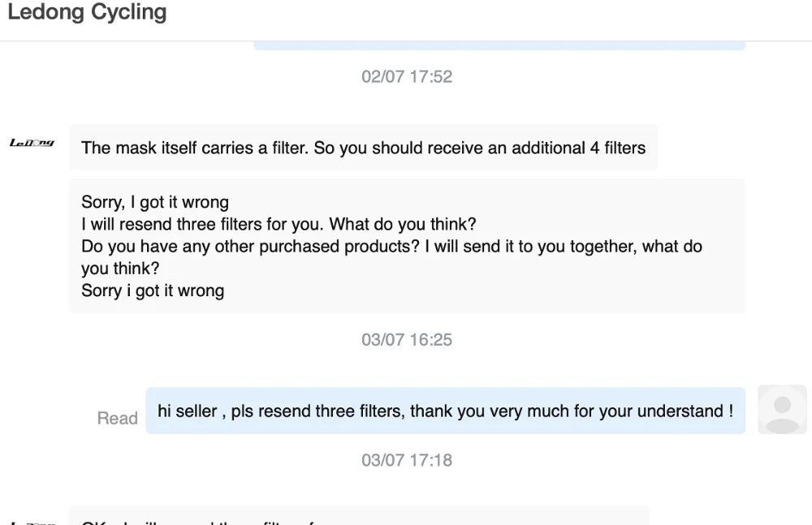
Task: Click the cut-off blue bubble at the top
Action: tap(499, 45)
